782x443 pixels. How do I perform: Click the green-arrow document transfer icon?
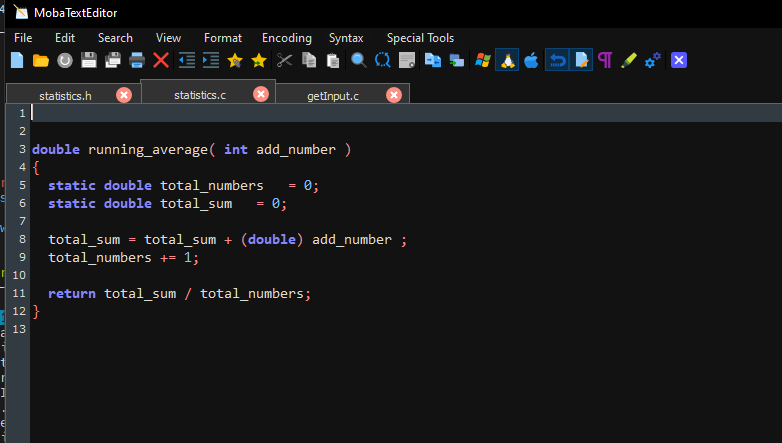pyautogui.click(x=456, y=60)
